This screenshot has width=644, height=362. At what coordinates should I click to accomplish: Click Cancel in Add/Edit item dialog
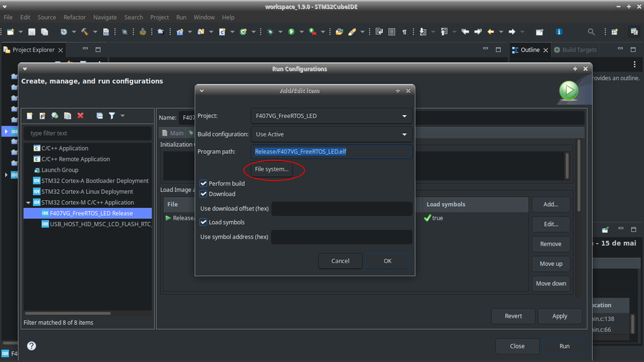[340, 261]
